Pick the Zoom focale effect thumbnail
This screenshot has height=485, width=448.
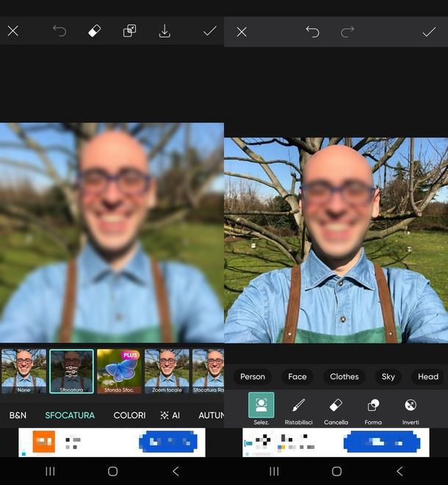click(x=167, y=371)
